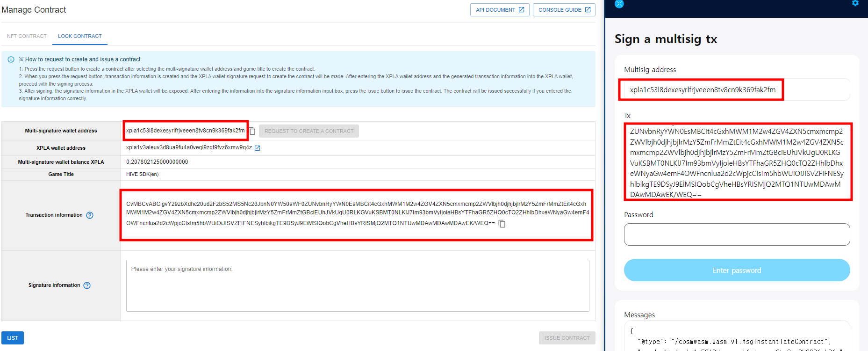Open settings gear in the wallet panel

coord(855,3)
